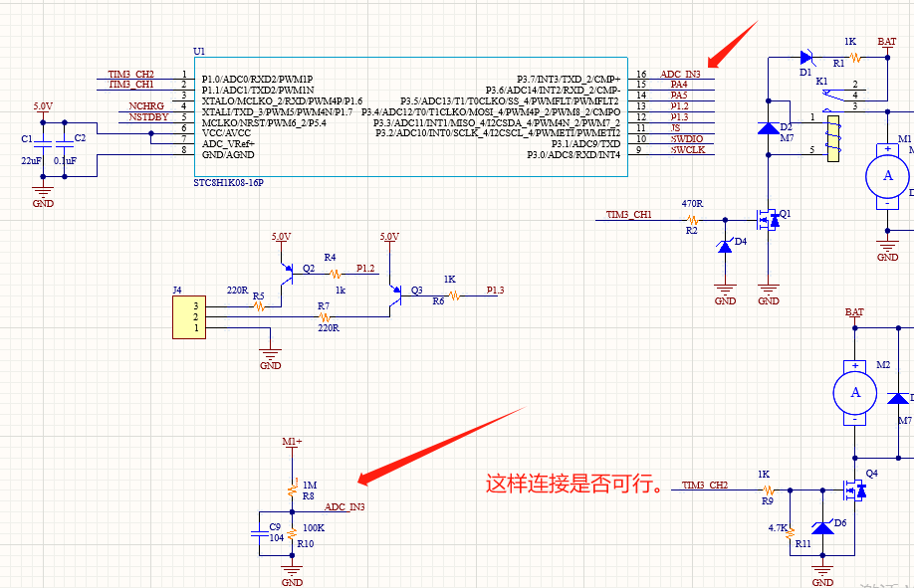Select ADC_IN3 net label on pin 16
Screen dimensions: 914x588
click(680, 74)
